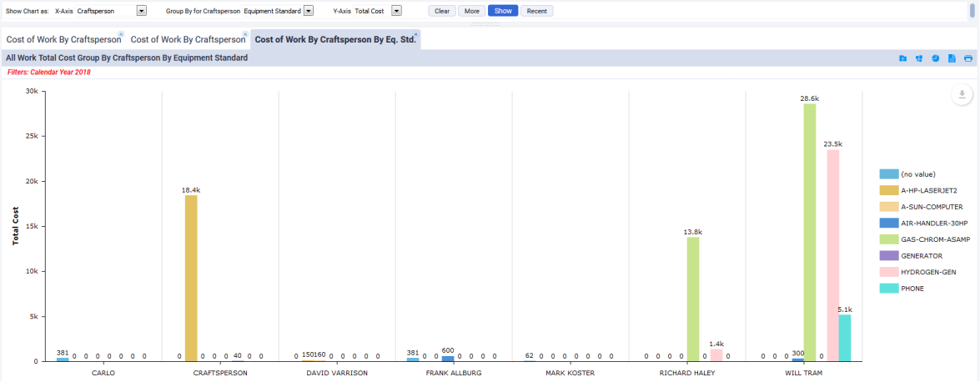
Task: Switch to second Cost of Work By Craftsperson tab
Action: (188, 39)
